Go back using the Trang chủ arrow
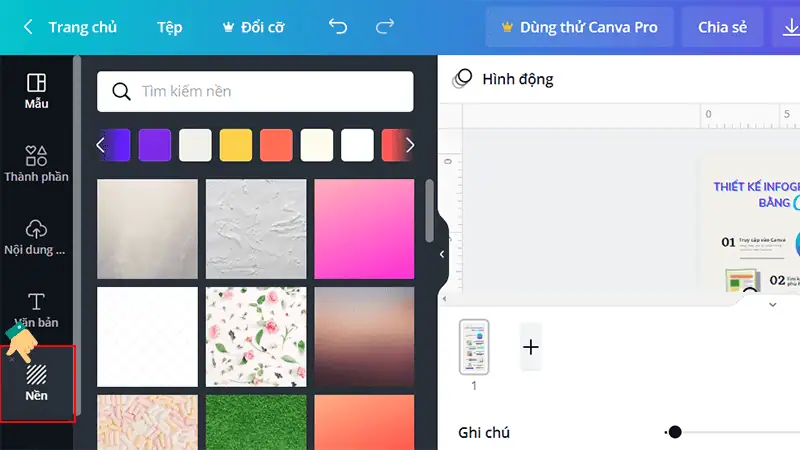The width and height of the screenshot is (800, 450). pos(29,27)
